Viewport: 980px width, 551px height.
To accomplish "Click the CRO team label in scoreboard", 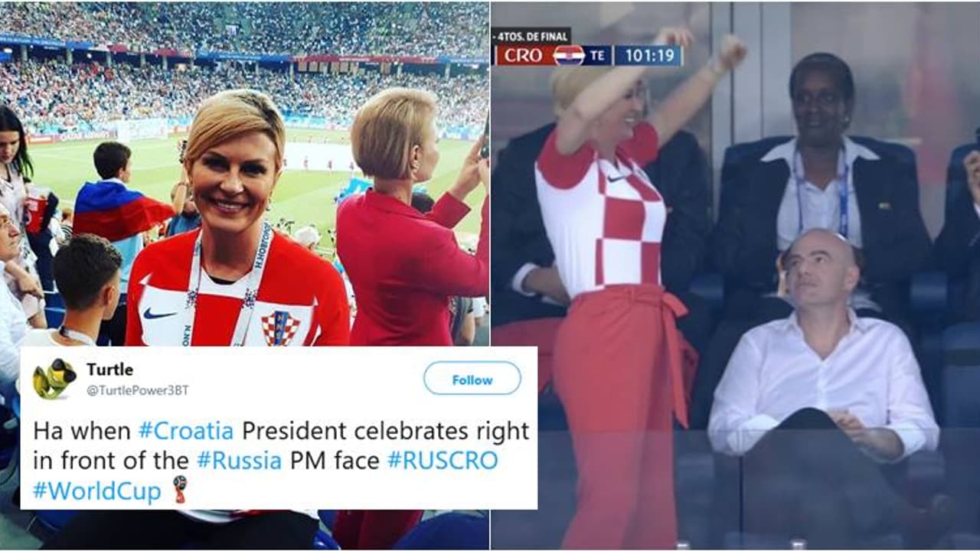I will point(524,56).
